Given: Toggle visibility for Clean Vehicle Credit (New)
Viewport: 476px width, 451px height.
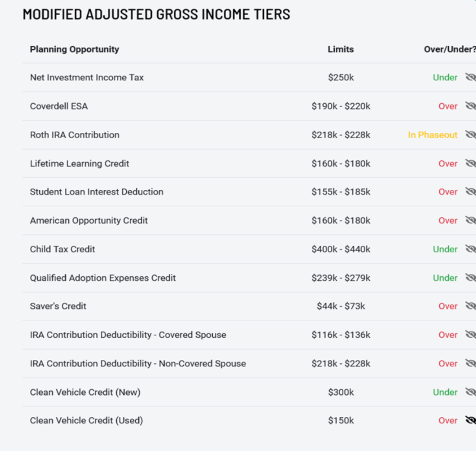Looking at the screenshot, I should click(470, 392).
